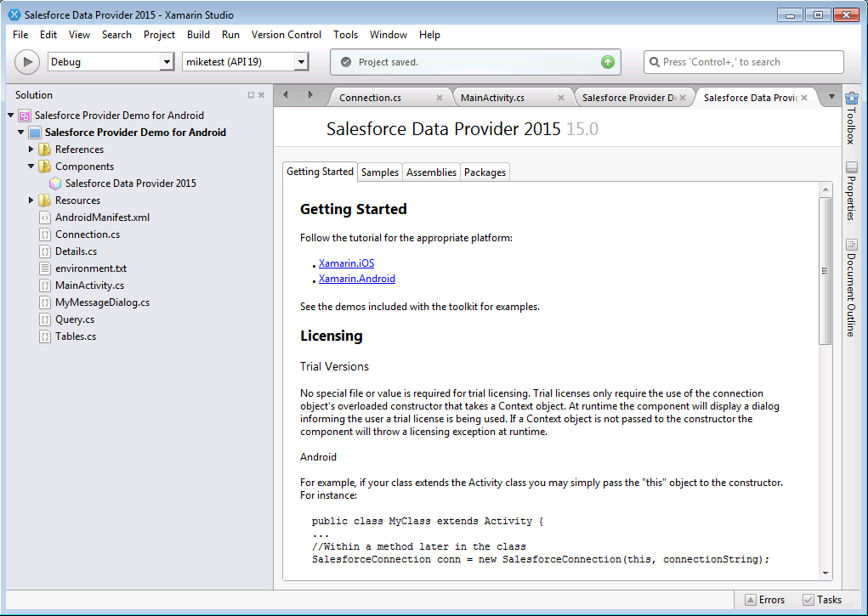Switch to the Samples tab

coord(379,172)
